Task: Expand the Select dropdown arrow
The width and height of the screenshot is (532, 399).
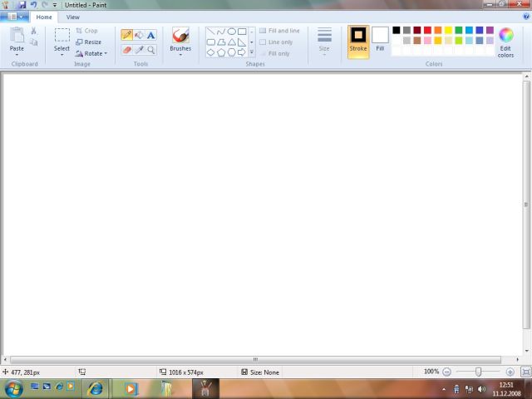Action: coord(62,55)
